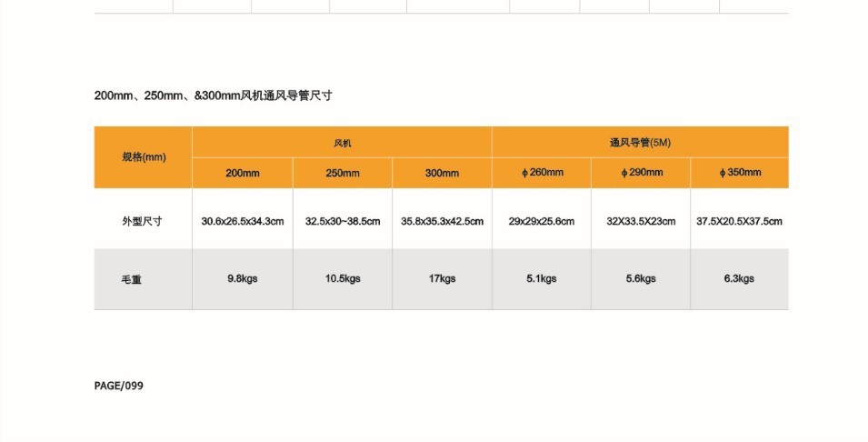Click the '35.8x35.3x42.5cm' dimension cell

(442, 220)
